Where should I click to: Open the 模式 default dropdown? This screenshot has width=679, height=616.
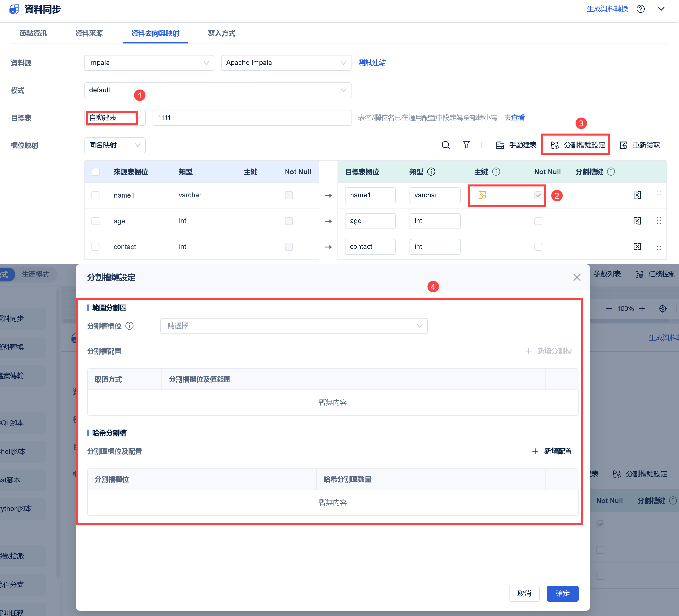[217, 90]
